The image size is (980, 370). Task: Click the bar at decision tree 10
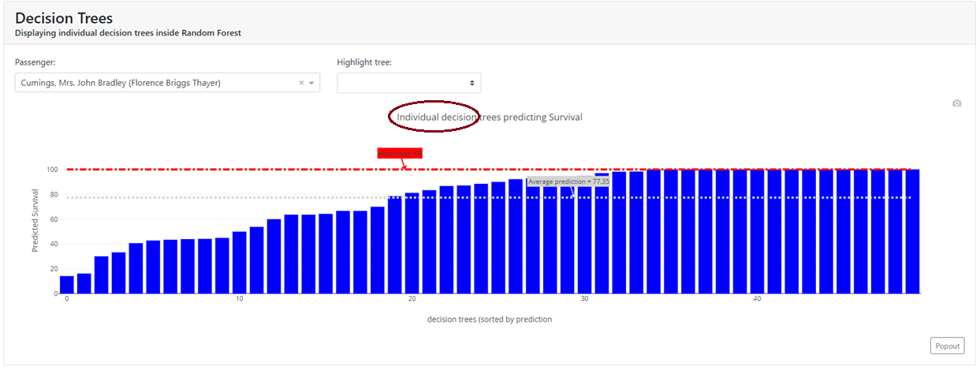point(240,262)
